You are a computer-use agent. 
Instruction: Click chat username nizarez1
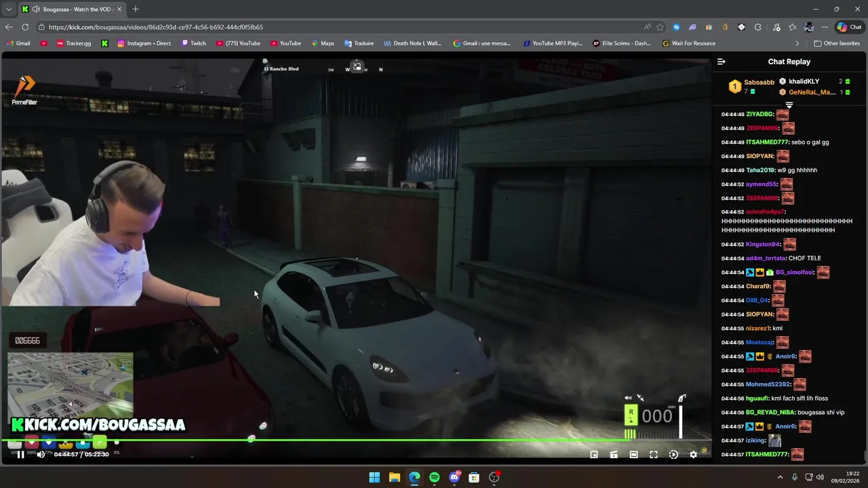click(x=758, y=329)
